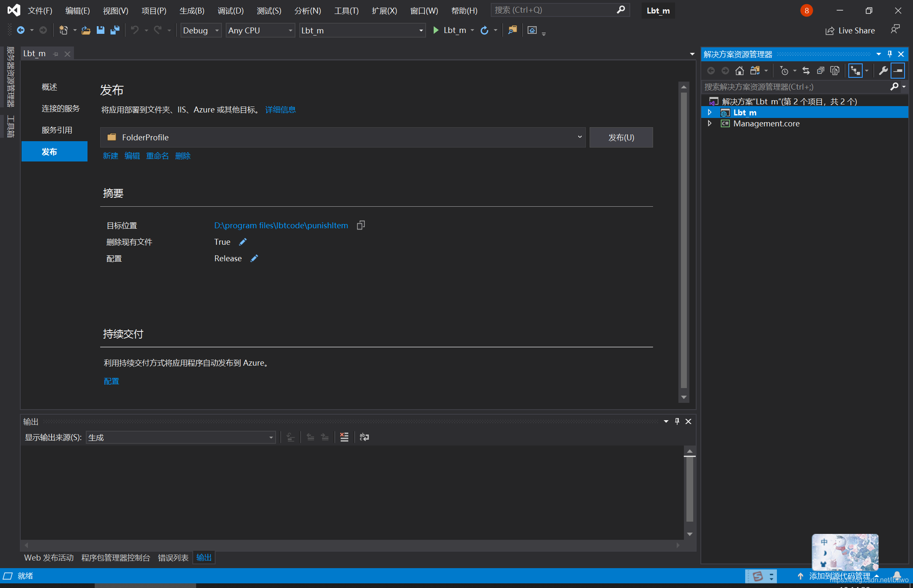
Task: Click the toolbar window preview icon
Action: [x=532, y=30]
